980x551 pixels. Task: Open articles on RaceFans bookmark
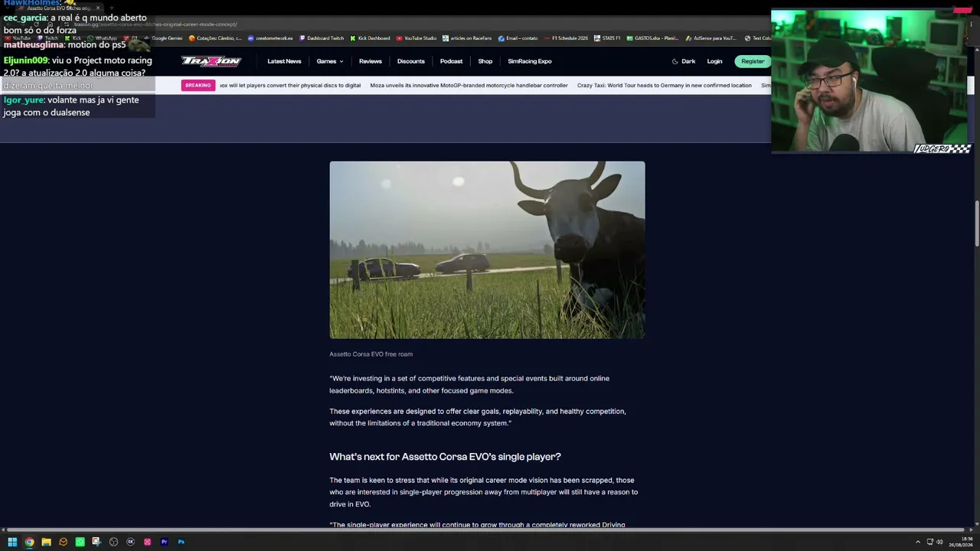click(x=467, y=38)
